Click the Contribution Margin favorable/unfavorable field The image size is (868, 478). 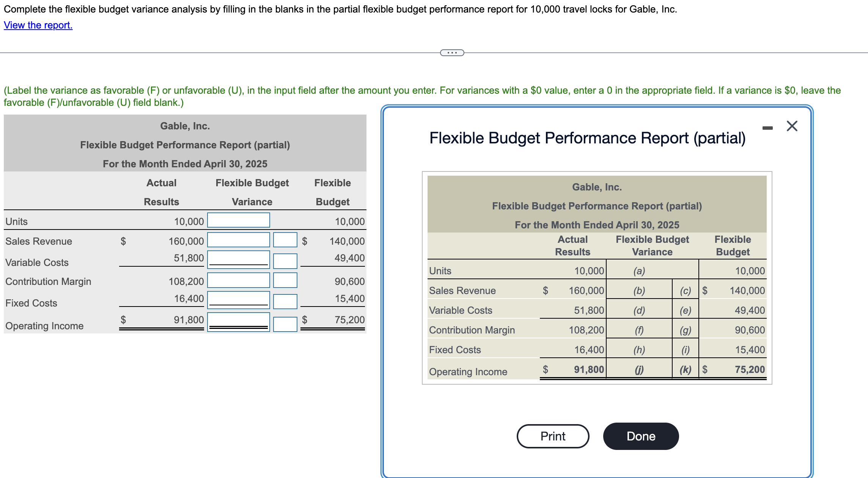pyautogui.click(x=285, y=281)
